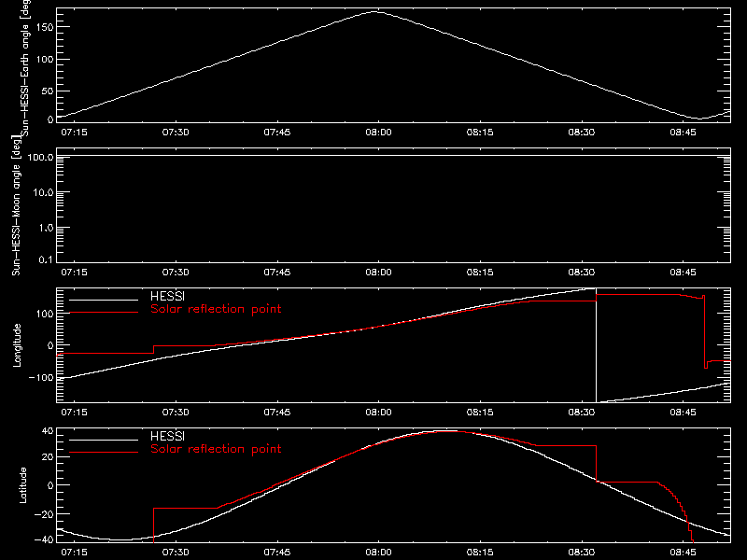Click 07:15 label under Earth angle plot
Viewport: 747px width, 560px height.
click(x=74, y=132)
